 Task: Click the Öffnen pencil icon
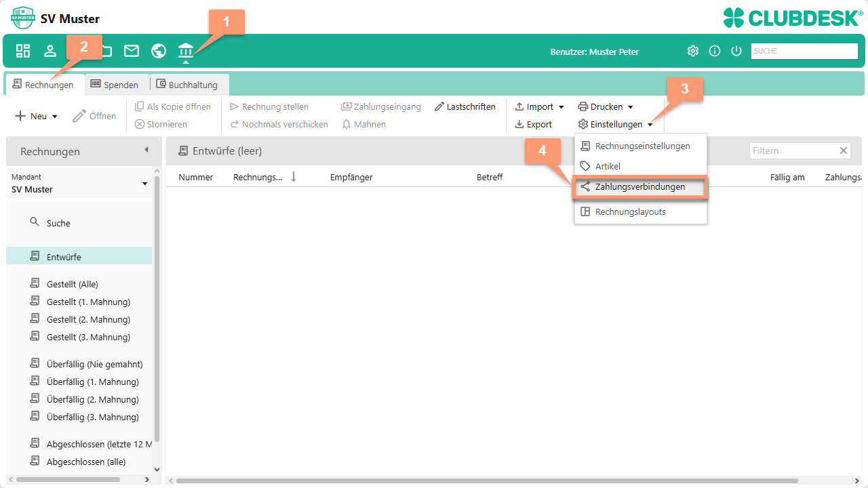(x=79, y=116)
